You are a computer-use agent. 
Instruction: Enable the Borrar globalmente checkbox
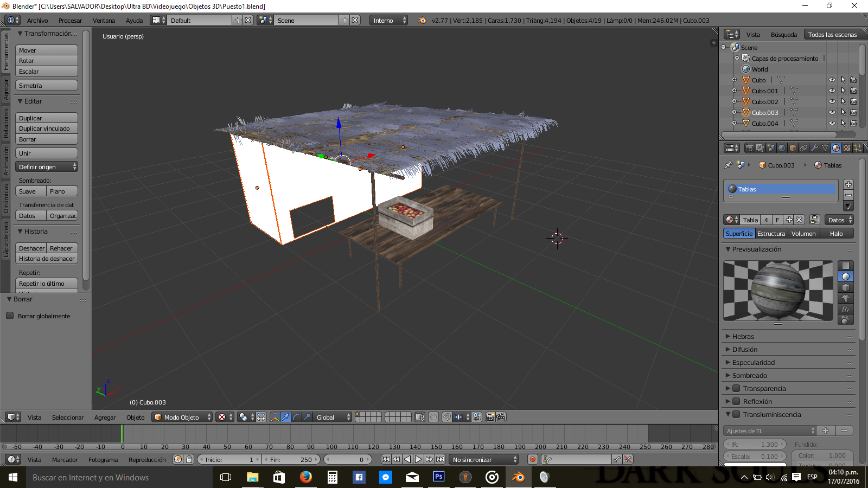point(10,316)
